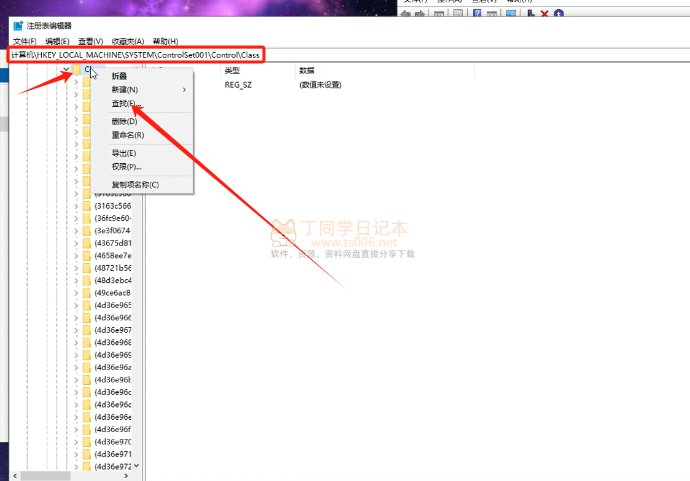The height and width of the screenshot is (481, 690).
Task: Open the 新建(N) submenu arrow
Action: [184, 90]
